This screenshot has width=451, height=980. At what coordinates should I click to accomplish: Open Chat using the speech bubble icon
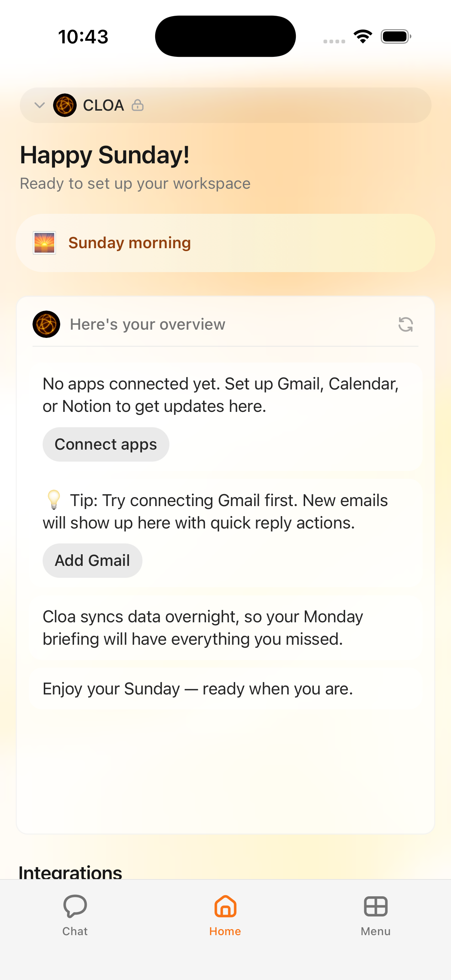75,908
